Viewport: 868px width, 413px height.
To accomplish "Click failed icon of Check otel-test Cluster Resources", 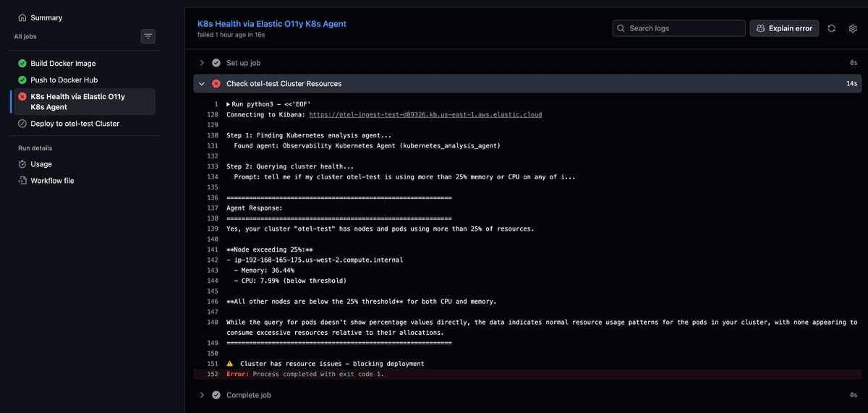I will pyautogui.click(x=216, y=84).
